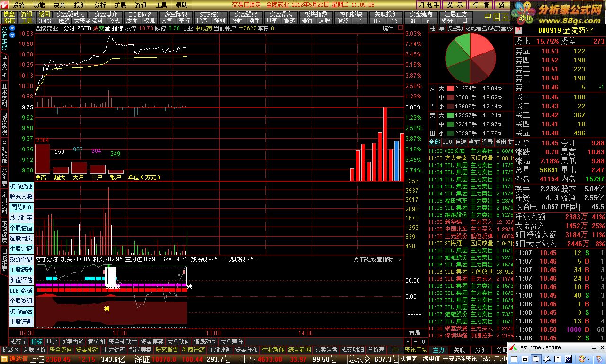This screenshot has height=364, width=606.
Task: Click the 统计 label above the chart
Action: (x=388, y=28)
